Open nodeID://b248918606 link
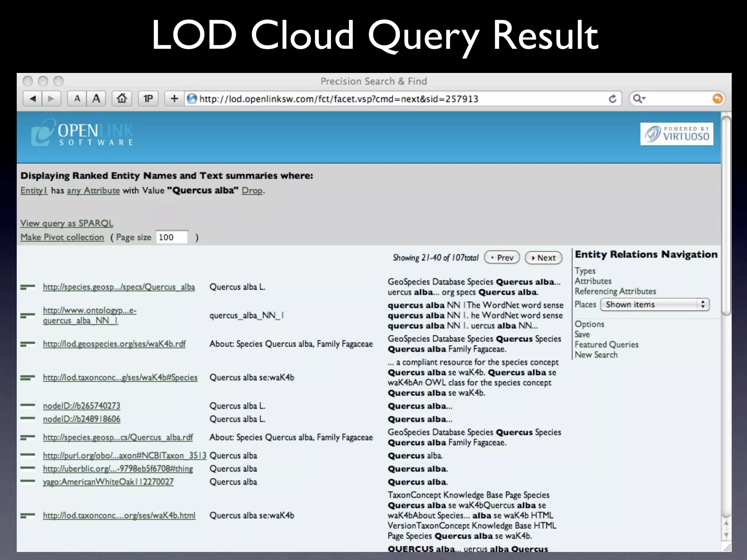 [81, 419]
